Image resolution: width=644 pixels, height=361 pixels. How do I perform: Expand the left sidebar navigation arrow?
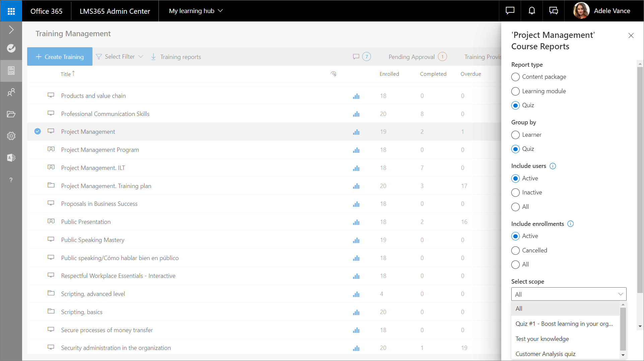[x=11, y=30]
